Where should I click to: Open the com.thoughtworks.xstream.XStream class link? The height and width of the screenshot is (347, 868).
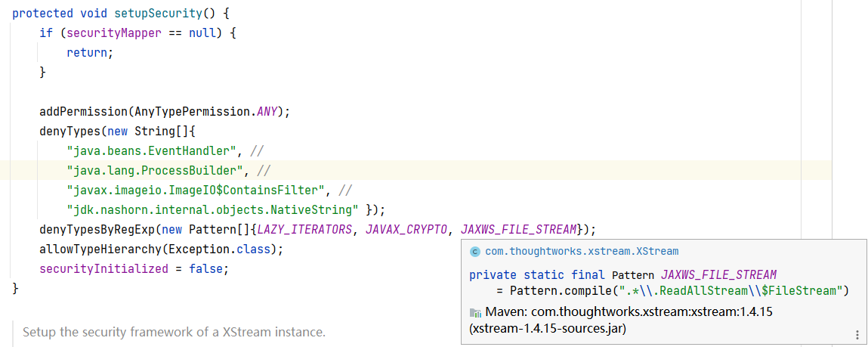(582, 251)
